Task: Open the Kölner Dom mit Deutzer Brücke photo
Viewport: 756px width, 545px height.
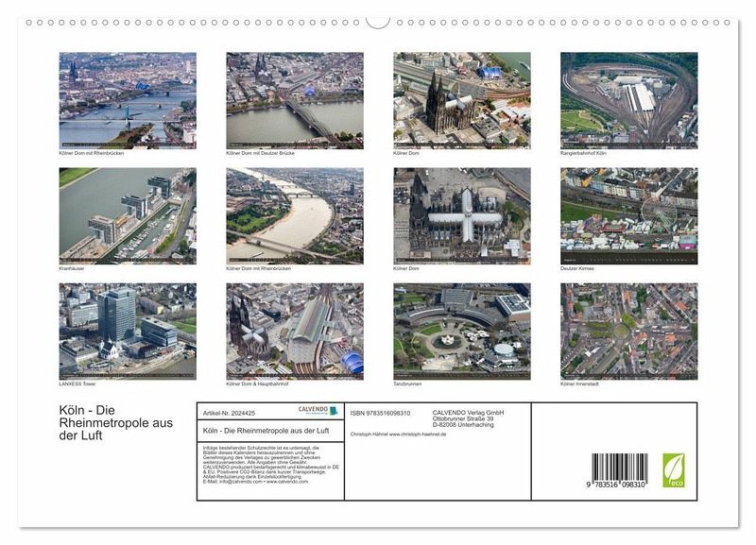Action: pos(295,101)
